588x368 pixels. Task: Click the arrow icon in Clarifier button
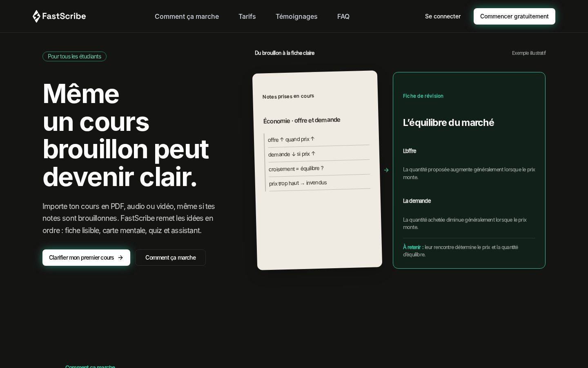[x=120, y=258]
